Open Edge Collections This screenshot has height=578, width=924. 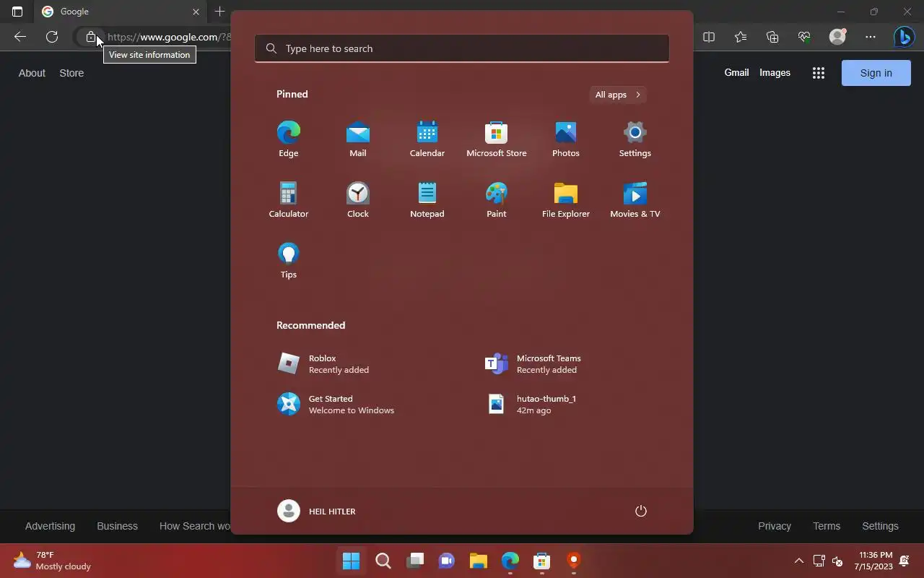pos(772,37)
